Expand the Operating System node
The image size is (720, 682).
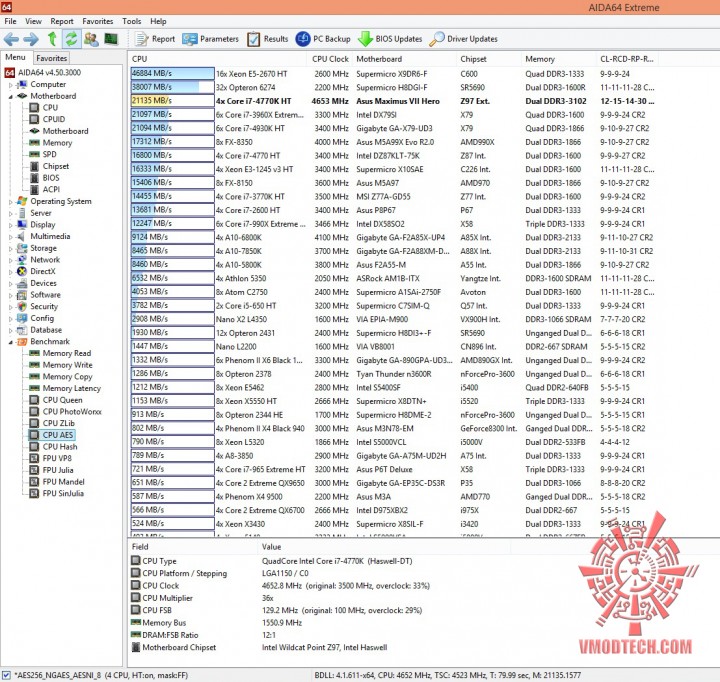tap(11, 202)
